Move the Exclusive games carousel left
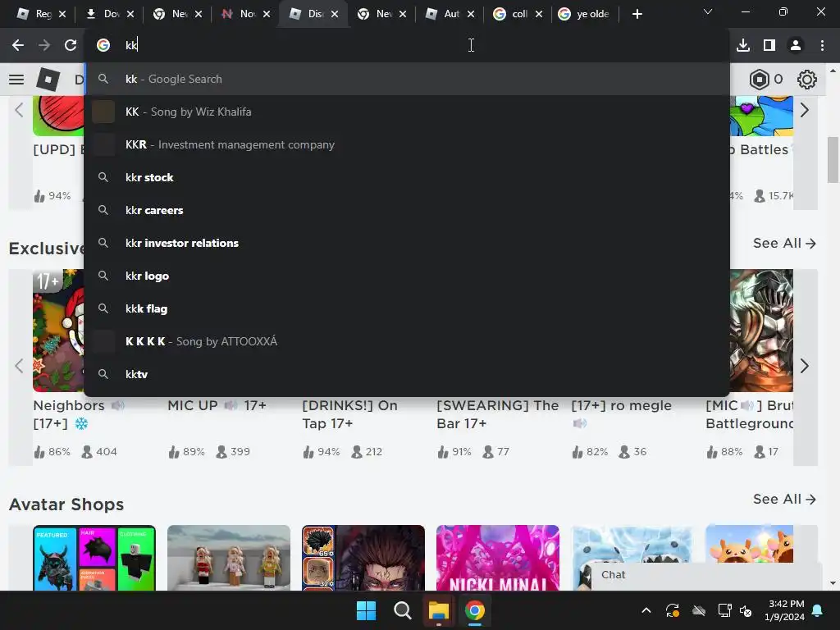840x630 pixels. tap(20, 367)
